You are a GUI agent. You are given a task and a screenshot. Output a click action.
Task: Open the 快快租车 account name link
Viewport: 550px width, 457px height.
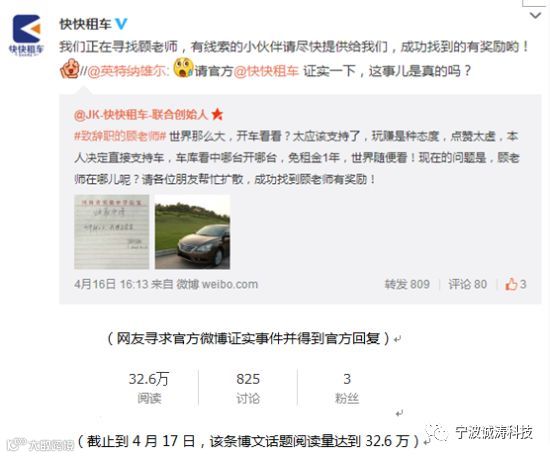point(85,24)
